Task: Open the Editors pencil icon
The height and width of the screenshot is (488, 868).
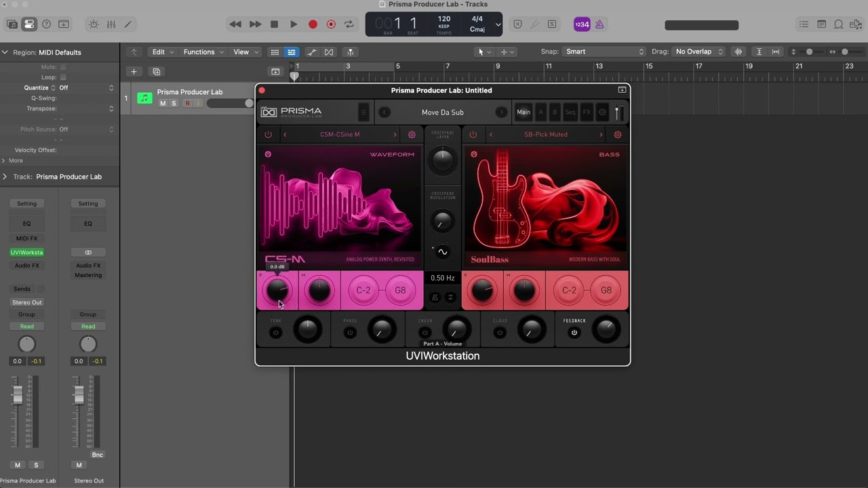Action: coord(127,24)
